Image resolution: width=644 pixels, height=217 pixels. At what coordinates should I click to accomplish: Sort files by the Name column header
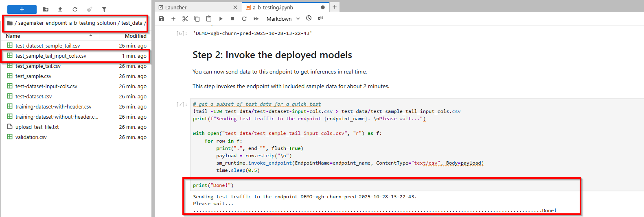pos(13,36)
